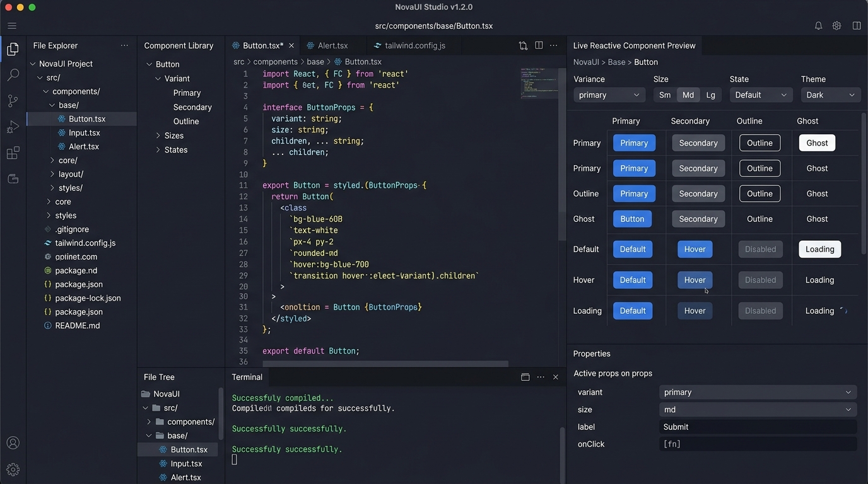This screenshot has width=868, height=484.
Task: Select the Component Library panel header
Action: point(179,45)
